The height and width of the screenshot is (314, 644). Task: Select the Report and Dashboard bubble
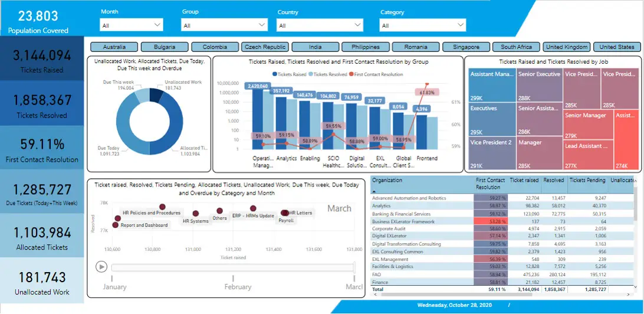(116, 225)
